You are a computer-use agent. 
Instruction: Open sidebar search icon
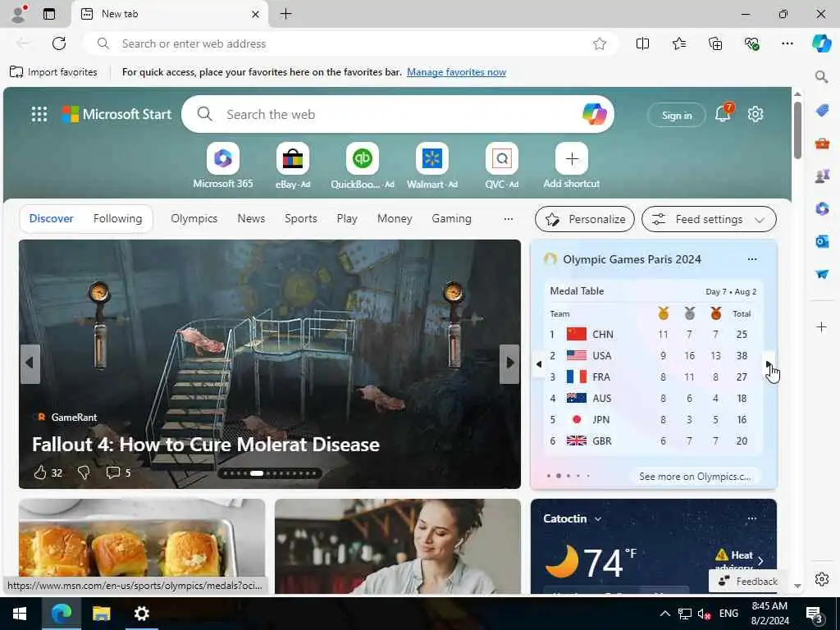tap(821, 76)
